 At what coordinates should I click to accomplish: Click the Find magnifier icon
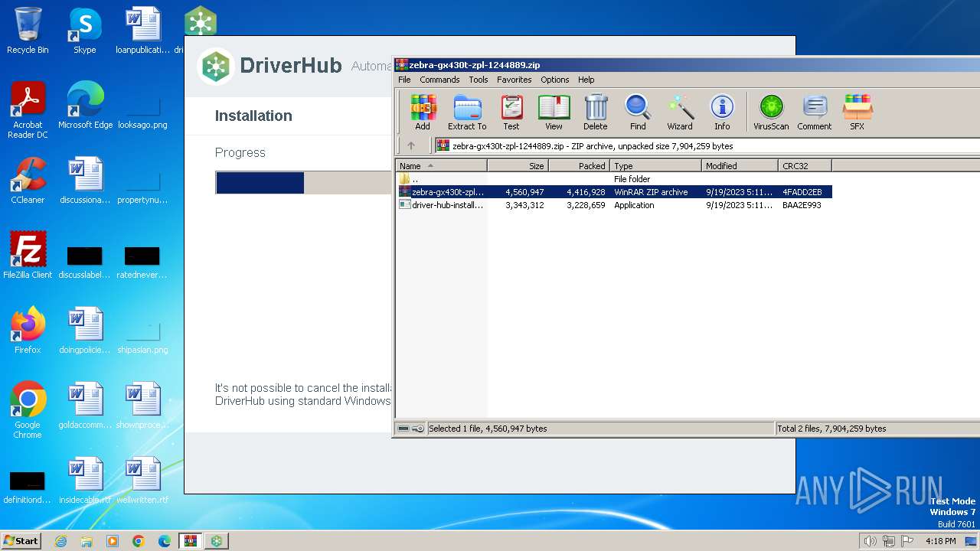(638, 112)
